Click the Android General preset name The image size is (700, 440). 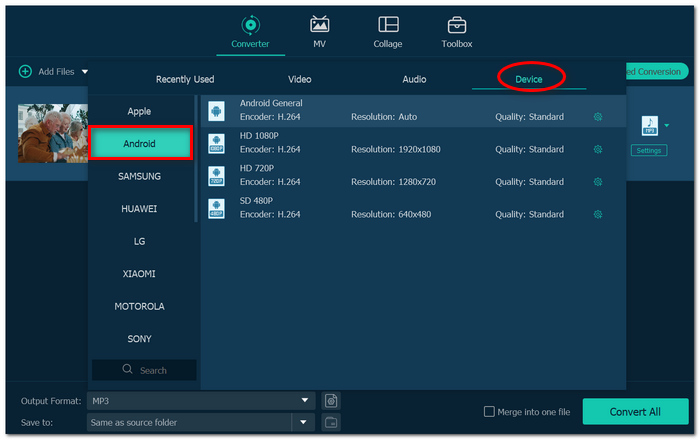point(271,103)
